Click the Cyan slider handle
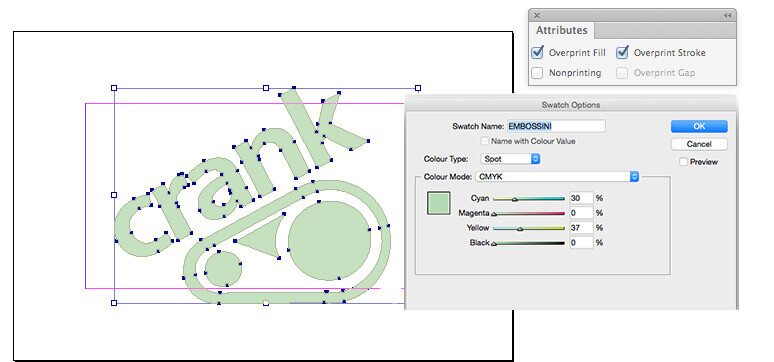774x362 pixels. [514, 200]
